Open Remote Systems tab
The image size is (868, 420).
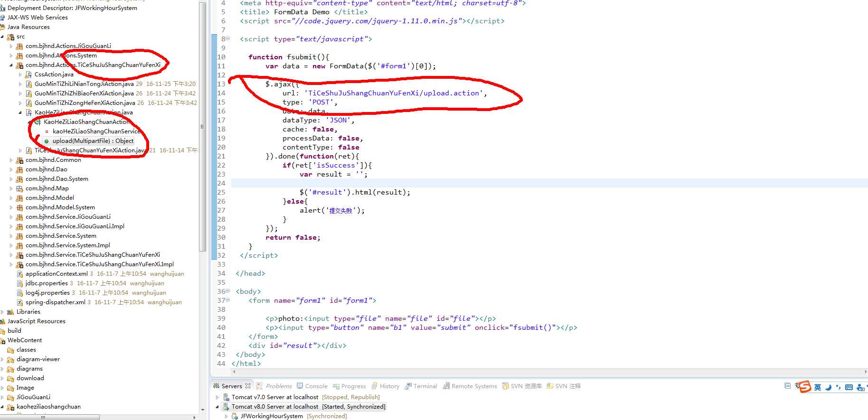470,386
